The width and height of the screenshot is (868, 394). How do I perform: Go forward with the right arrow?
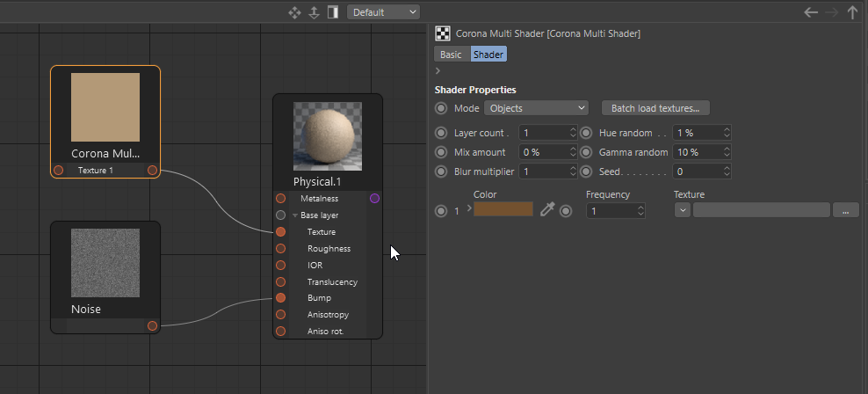click(831, 12)
